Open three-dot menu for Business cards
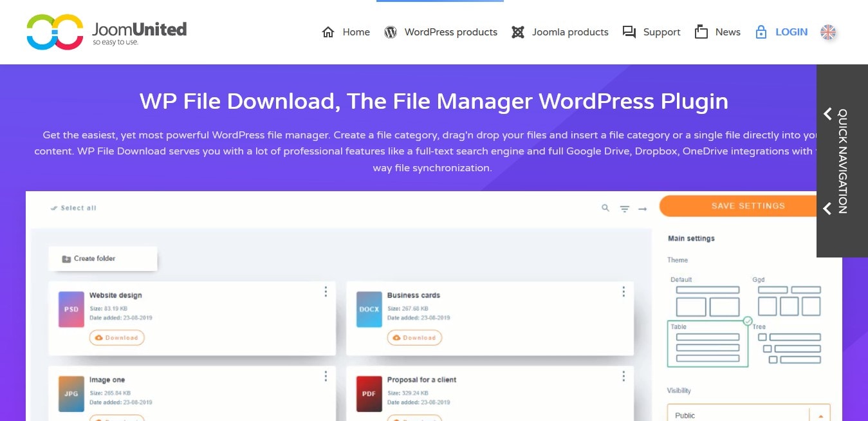 click(623, 292)
